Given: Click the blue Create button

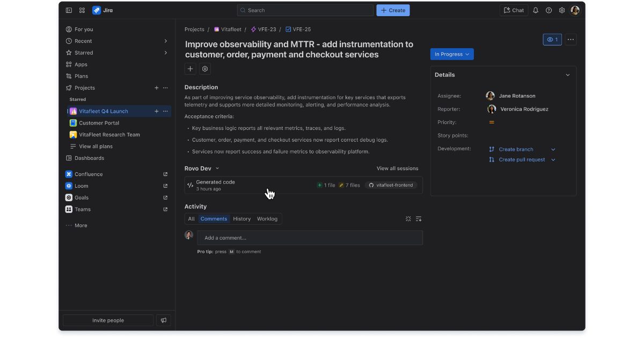Looking at the screenshot, I should click(393, 10).
